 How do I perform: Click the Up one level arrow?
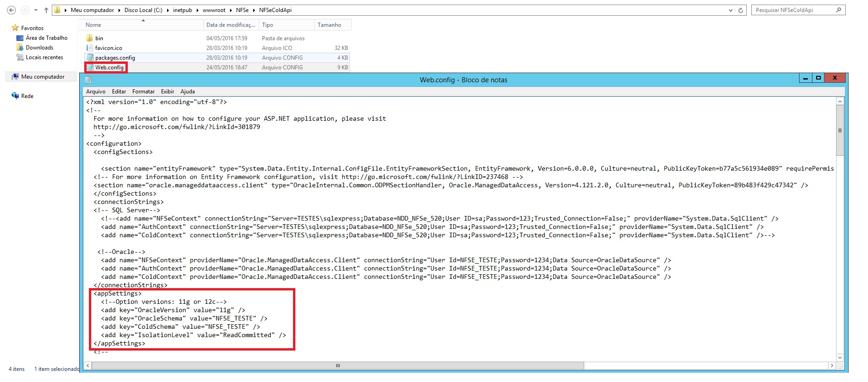[x=46, y=10]
